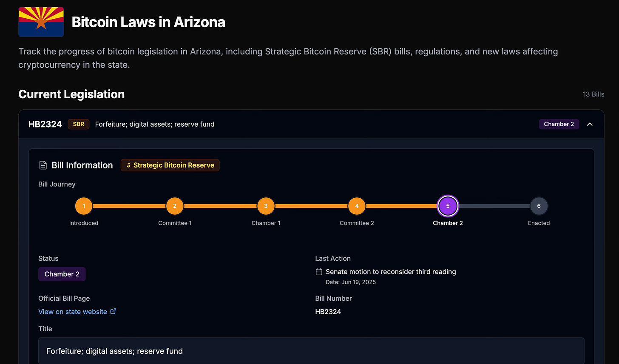Click the Strategic Bitcoin Reserve badge

(x=170, y=165)
